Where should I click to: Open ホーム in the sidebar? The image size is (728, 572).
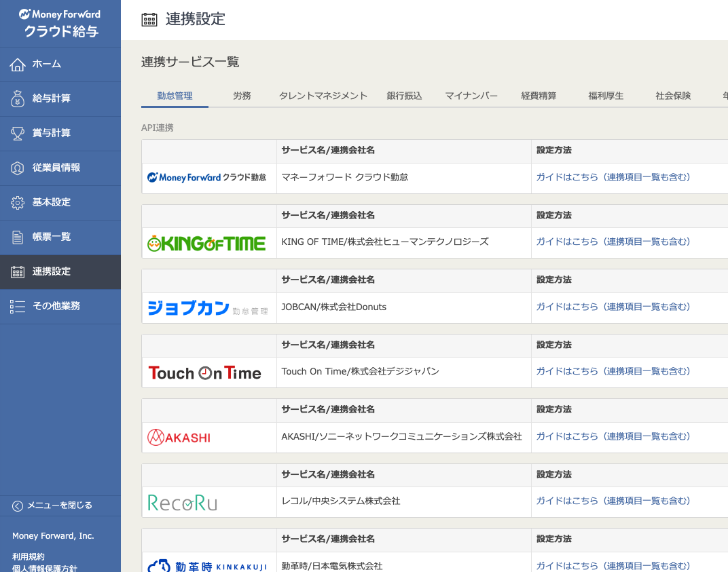[60, 64]
